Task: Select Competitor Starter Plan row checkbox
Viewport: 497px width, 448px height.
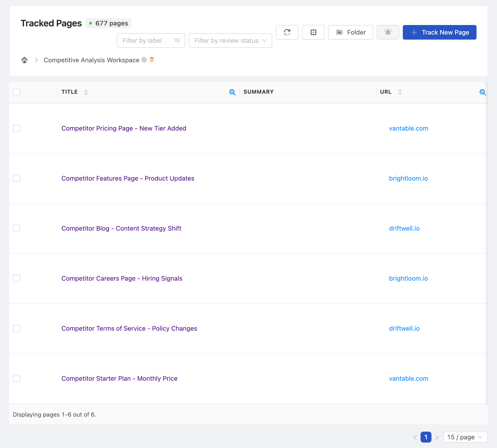Action: 17,378
